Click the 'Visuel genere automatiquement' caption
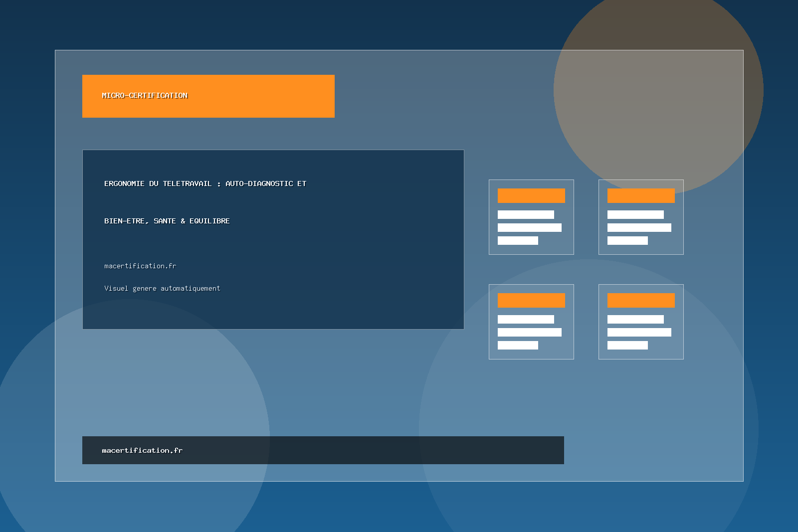 click(x=162, y=289)
